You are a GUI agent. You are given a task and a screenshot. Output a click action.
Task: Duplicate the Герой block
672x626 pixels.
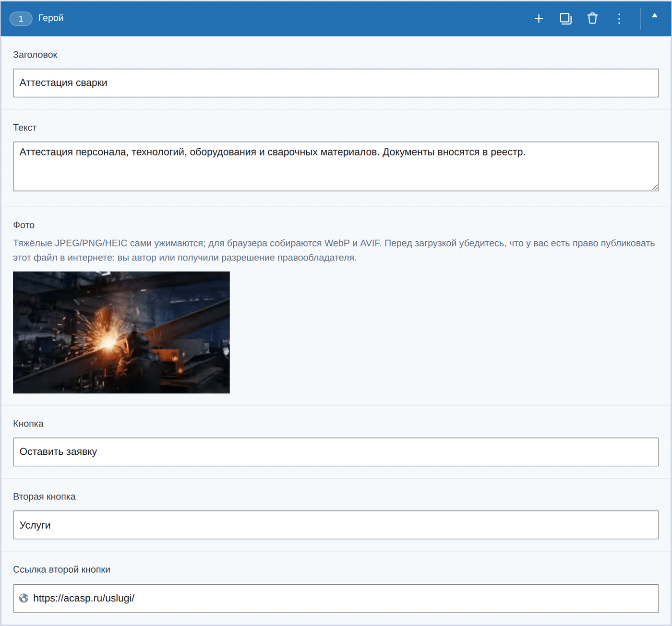tap(565, 19)
